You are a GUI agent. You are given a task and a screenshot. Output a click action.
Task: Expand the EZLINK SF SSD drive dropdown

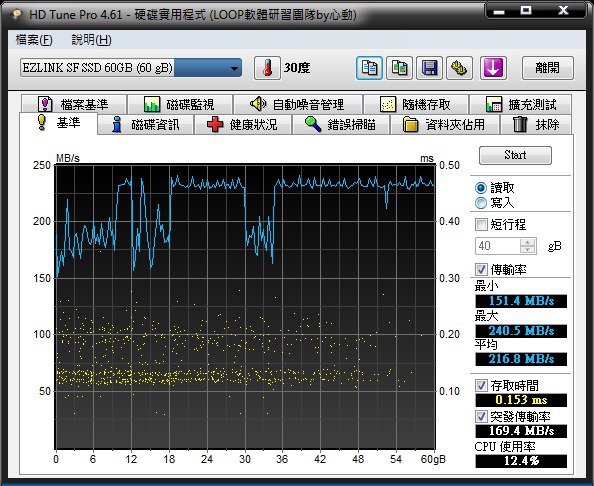click(x=131, y=68)
